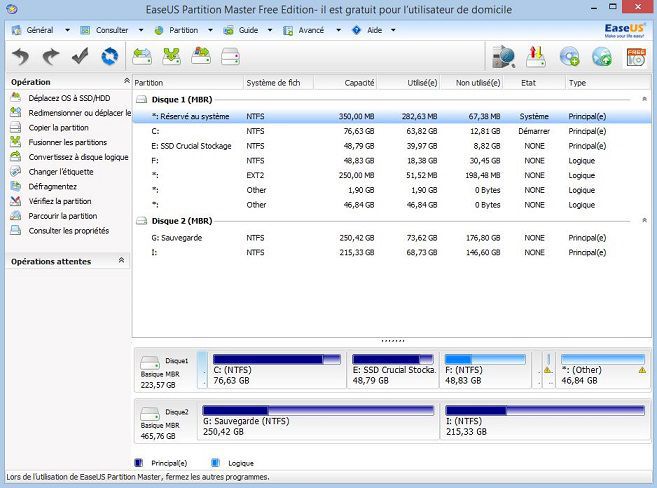This screenshot has height=488, width=657.
Task: Click the G: Sauvegarde block in Disque2 map
Action: (318, 421)
